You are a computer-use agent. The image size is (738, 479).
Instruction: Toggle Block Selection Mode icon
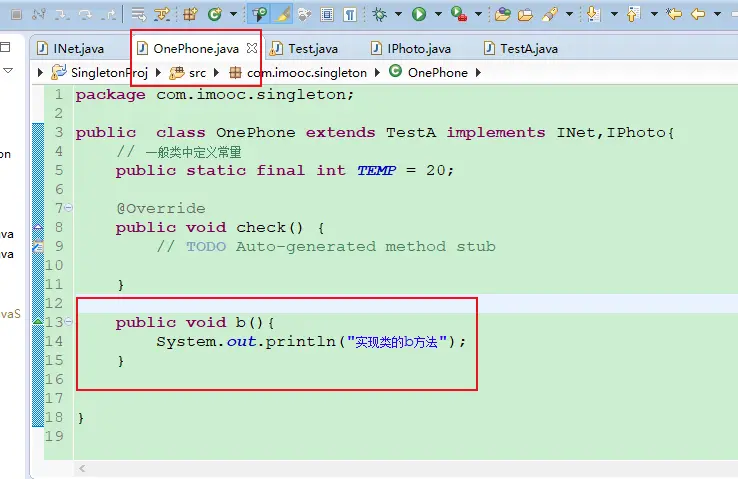click(x=327, y=15)
